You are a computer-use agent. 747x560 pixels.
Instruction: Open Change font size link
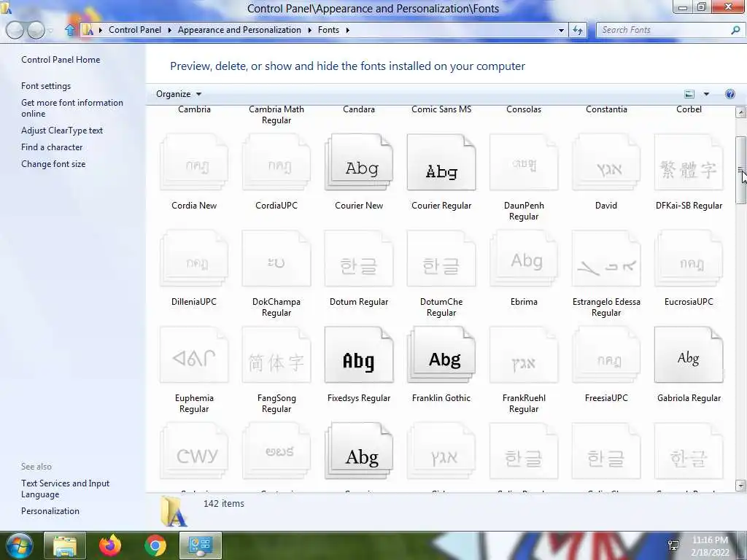point(53,163)
